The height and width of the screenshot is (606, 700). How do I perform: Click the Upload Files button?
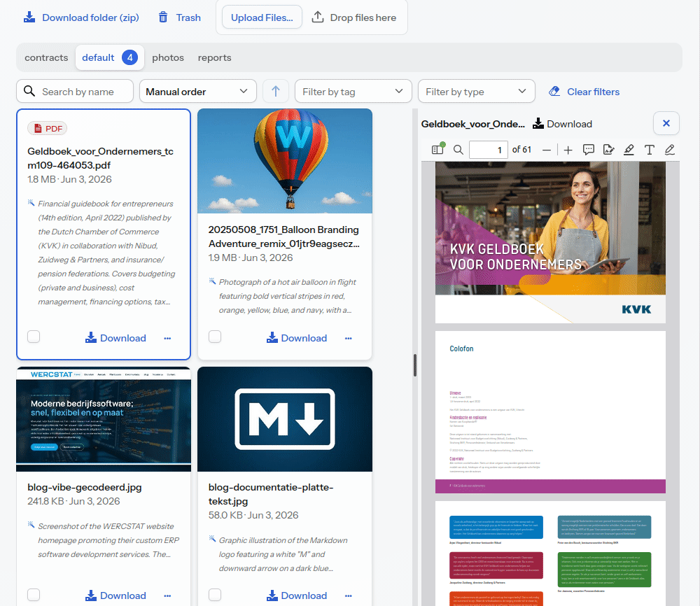click(262, 17)
